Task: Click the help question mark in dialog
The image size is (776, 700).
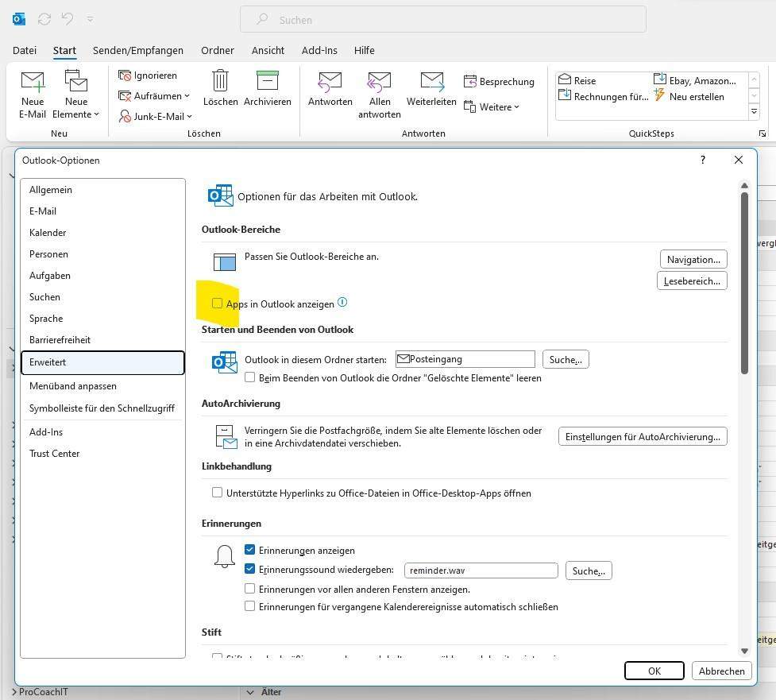Action: point(703,160)
